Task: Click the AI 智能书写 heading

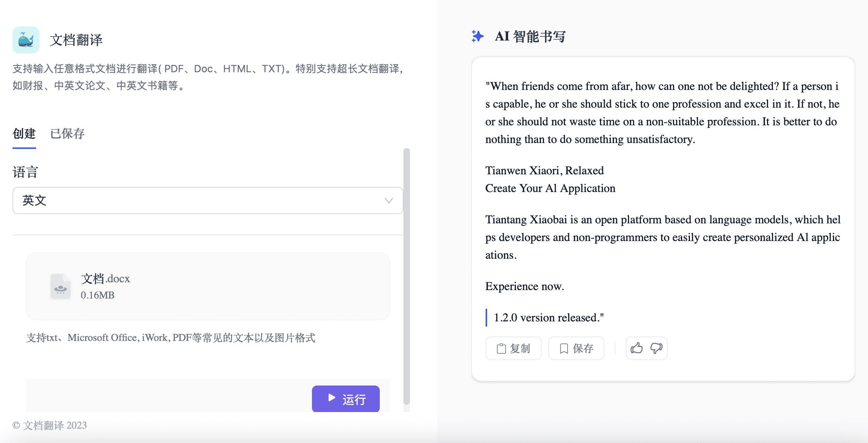Action: point(530,36)
